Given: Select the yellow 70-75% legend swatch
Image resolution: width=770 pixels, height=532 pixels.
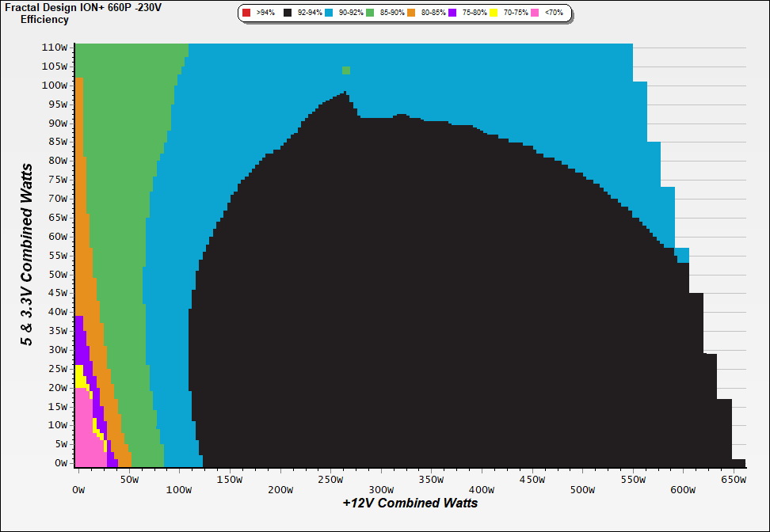Looking at the screenshot, I should pos(494,13).
